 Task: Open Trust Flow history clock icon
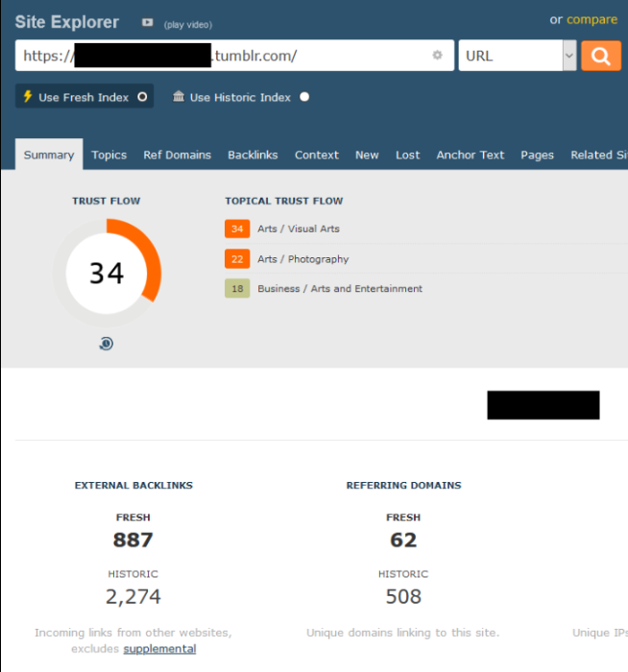click(x=106, y=344)
